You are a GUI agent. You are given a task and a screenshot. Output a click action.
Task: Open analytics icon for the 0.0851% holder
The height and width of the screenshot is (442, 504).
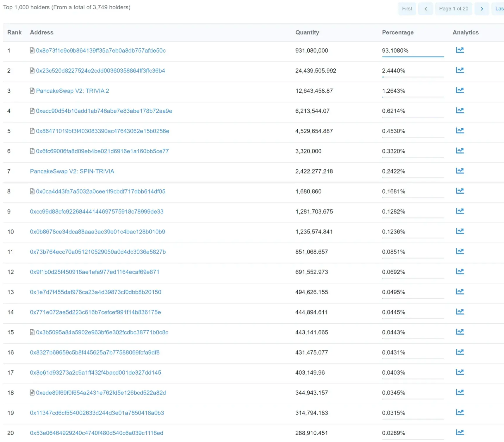click(460, 252)
